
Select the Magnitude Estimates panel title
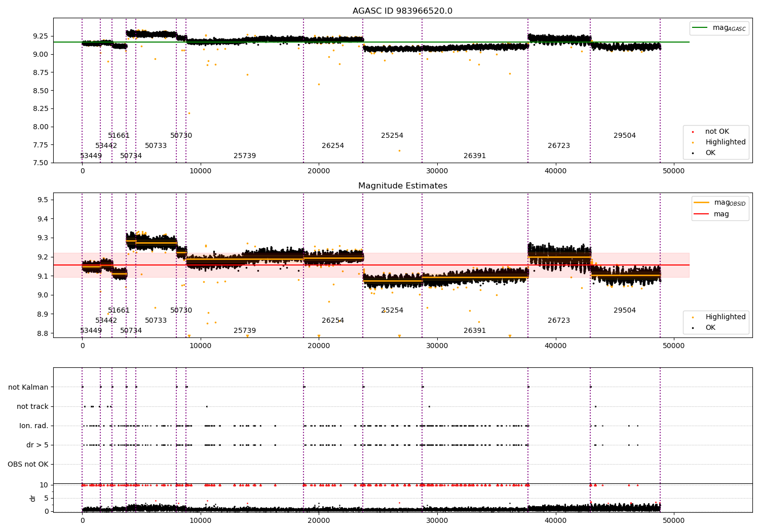pos(402,186)
